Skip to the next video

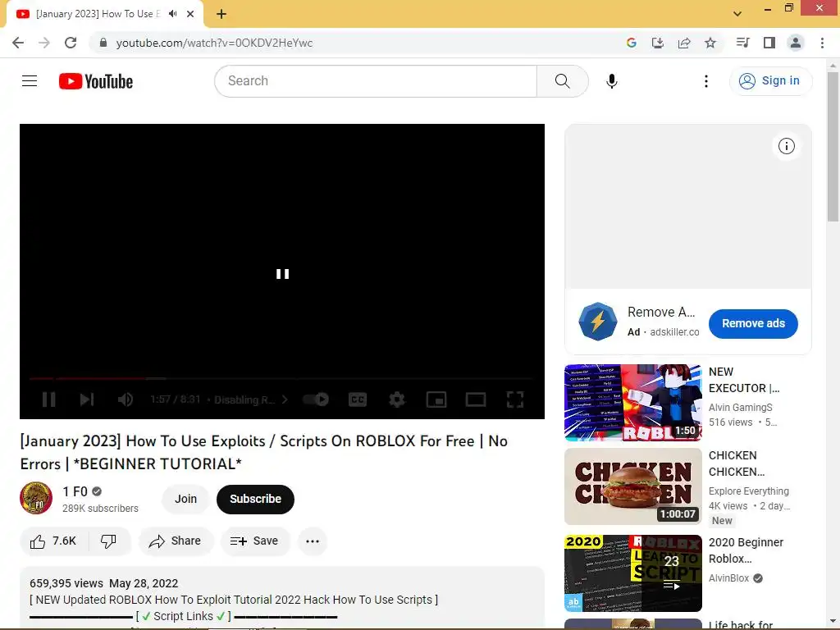coord(87,399)
